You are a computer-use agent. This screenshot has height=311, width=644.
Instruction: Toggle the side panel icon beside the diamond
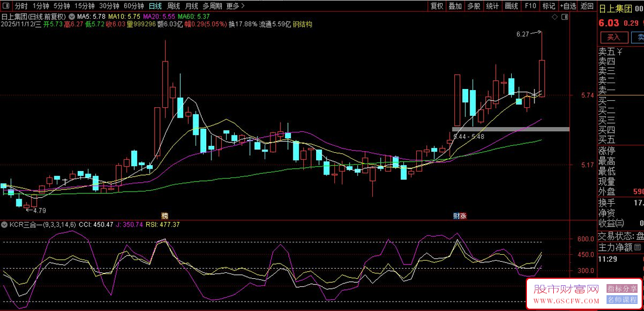tap(565, 18)
